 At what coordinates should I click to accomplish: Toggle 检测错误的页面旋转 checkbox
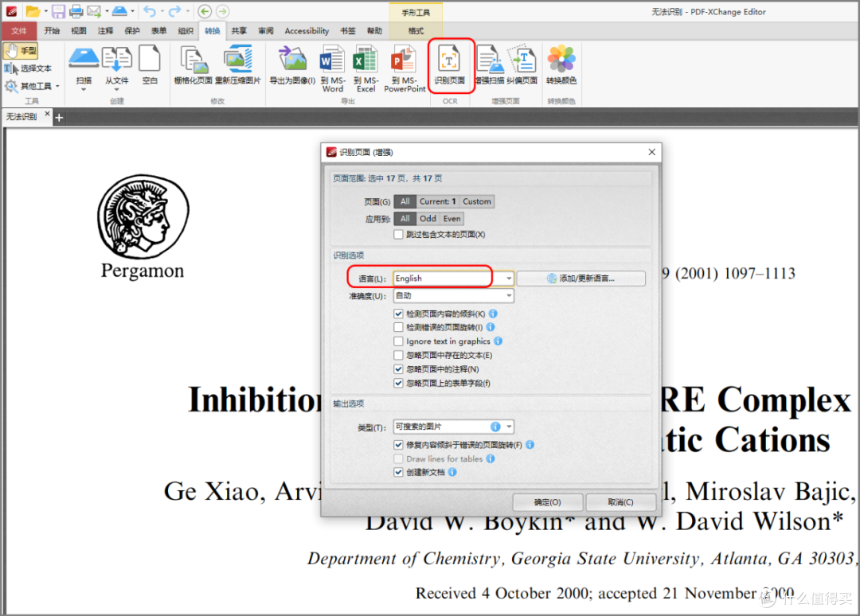[x=399, y=327]
